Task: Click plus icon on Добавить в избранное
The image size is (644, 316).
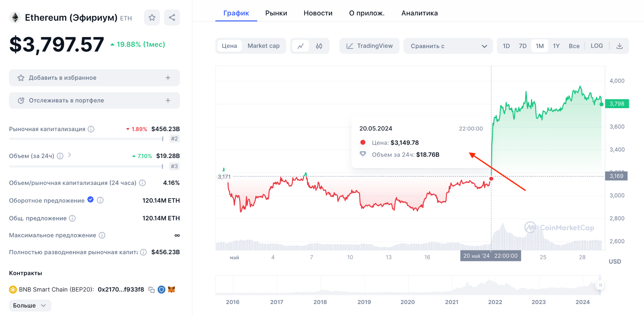Action: click(168, 78)
